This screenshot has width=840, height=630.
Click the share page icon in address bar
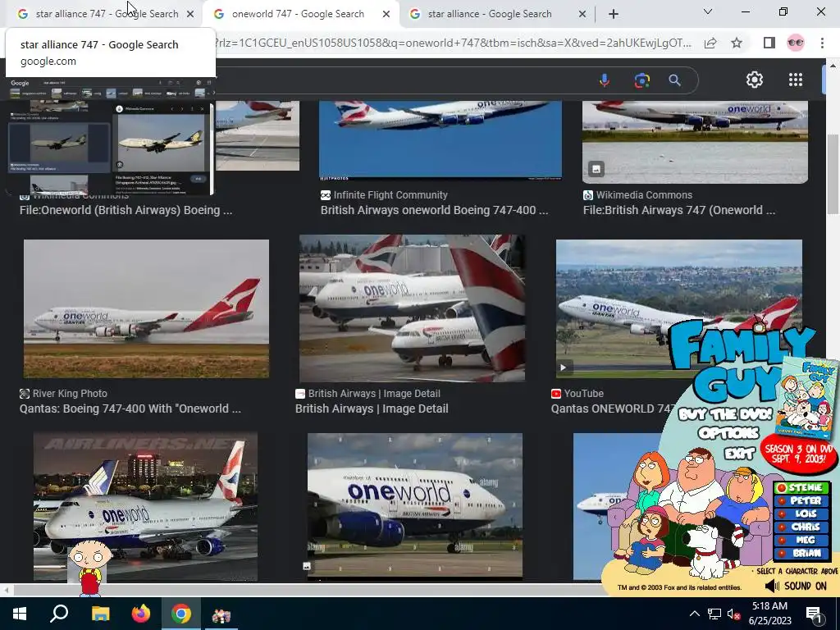tap(710, 43)
